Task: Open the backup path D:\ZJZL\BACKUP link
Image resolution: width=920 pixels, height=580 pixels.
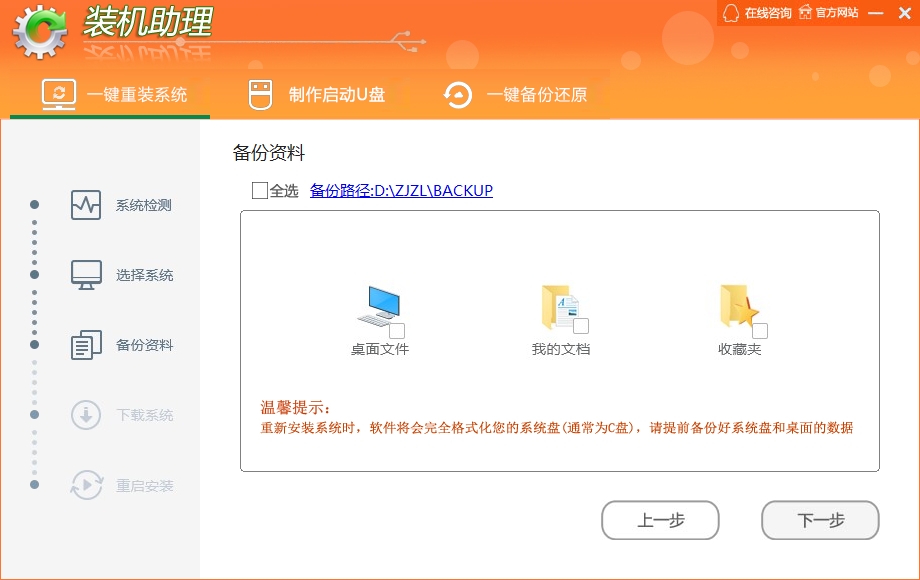Action: point(401,191)
